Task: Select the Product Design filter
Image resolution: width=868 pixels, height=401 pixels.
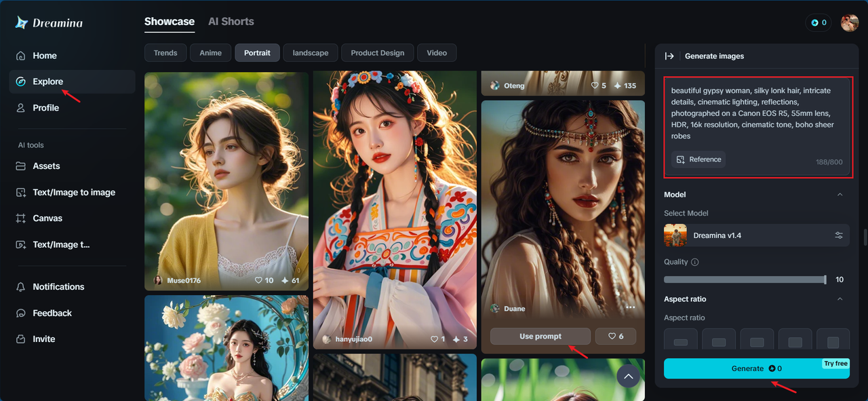Action: pos(378,53)
